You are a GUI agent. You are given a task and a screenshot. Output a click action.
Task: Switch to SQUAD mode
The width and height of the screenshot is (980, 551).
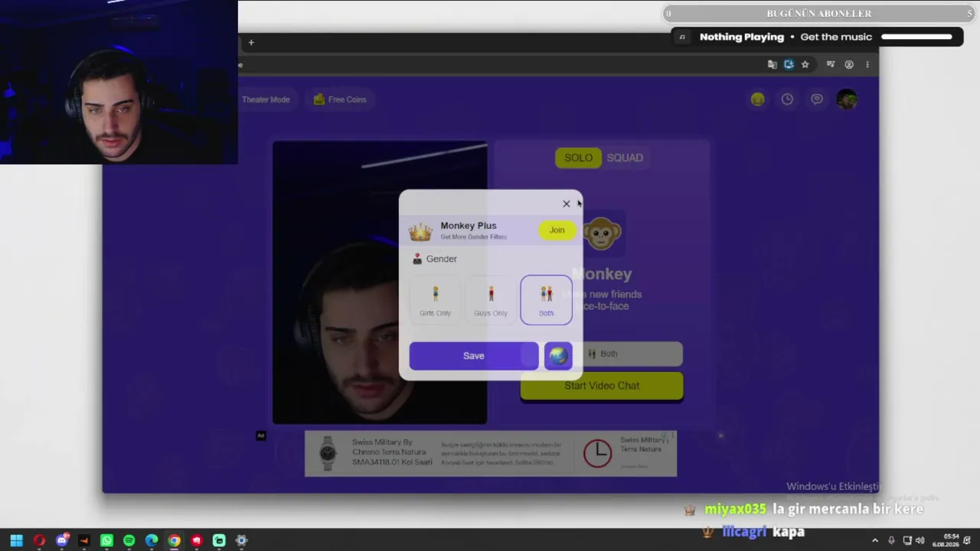[x=625, y=158]
